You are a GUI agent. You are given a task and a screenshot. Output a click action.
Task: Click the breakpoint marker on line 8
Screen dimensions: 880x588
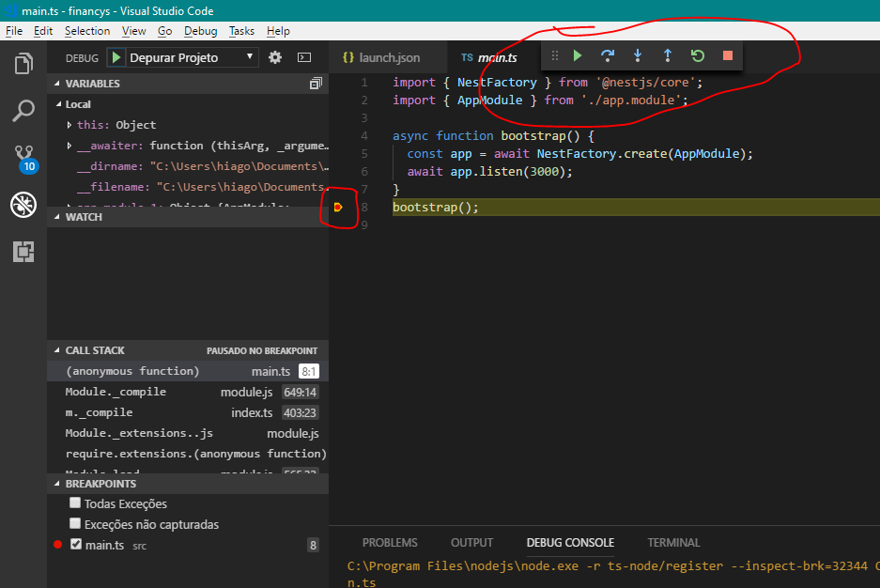tap(338, 208)
